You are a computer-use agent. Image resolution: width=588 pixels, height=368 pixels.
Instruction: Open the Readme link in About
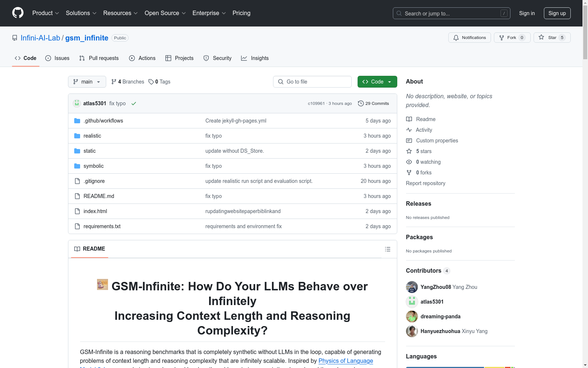[421, 119]
